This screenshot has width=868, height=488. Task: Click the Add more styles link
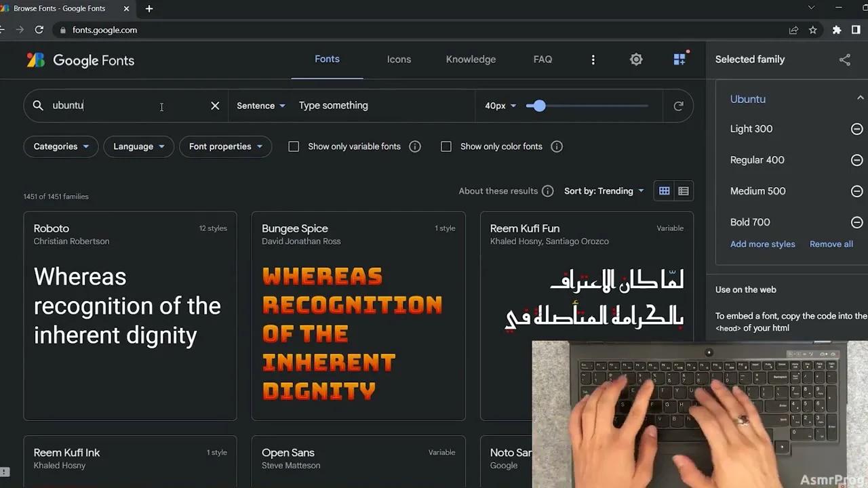pos(762,244)
